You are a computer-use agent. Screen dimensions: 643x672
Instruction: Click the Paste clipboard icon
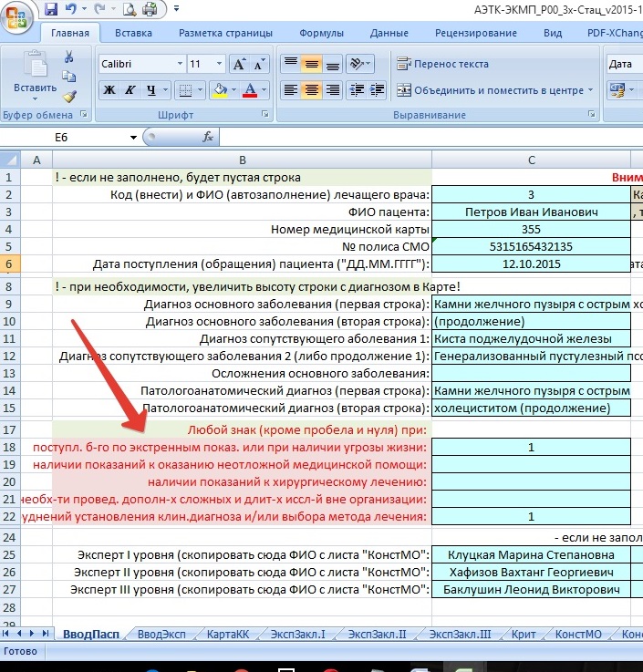point(36,65)
